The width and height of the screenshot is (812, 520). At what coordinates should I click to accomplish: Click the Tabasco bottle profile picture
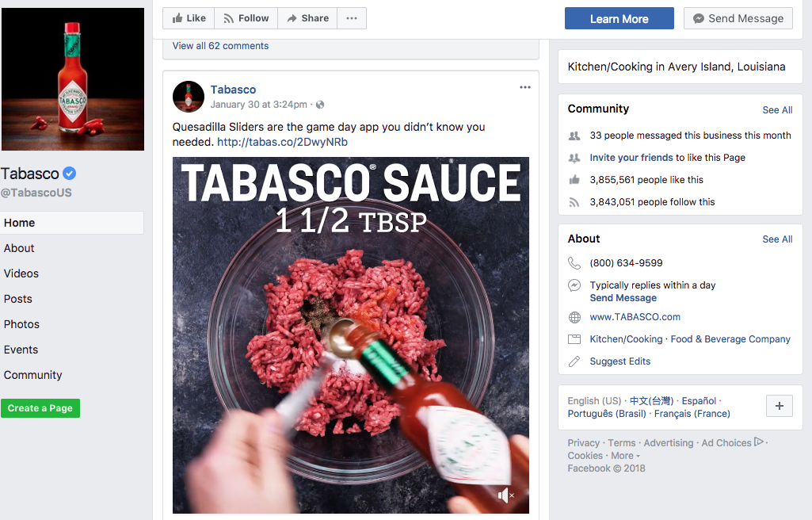tap(73, 79)
